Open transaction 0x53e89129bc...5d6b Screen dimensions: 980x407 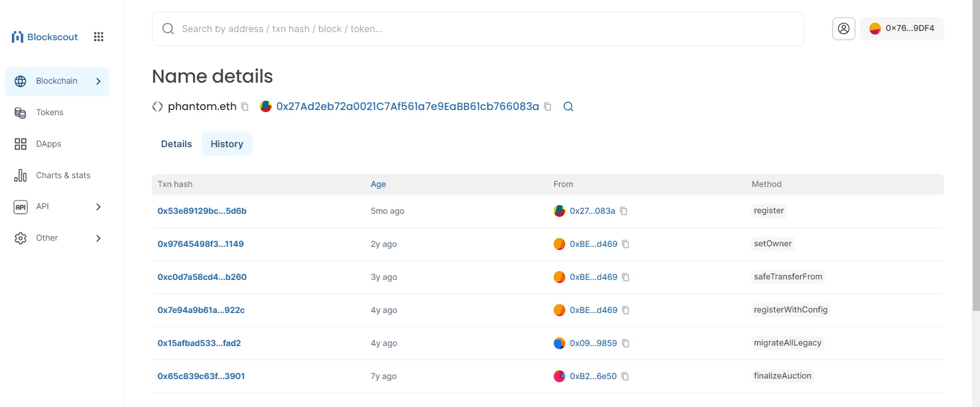pos(202,211)
